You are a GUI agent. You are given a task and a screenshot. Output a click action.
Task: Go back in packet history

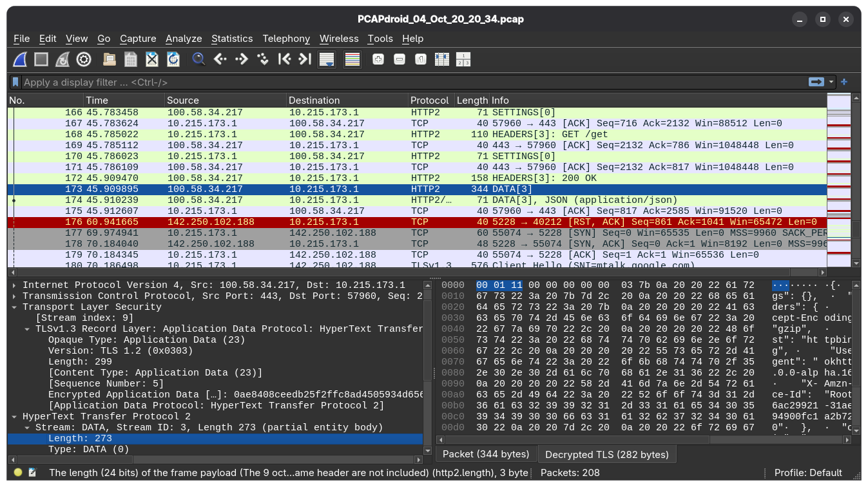pyautogui.click(x=220, y=59)
